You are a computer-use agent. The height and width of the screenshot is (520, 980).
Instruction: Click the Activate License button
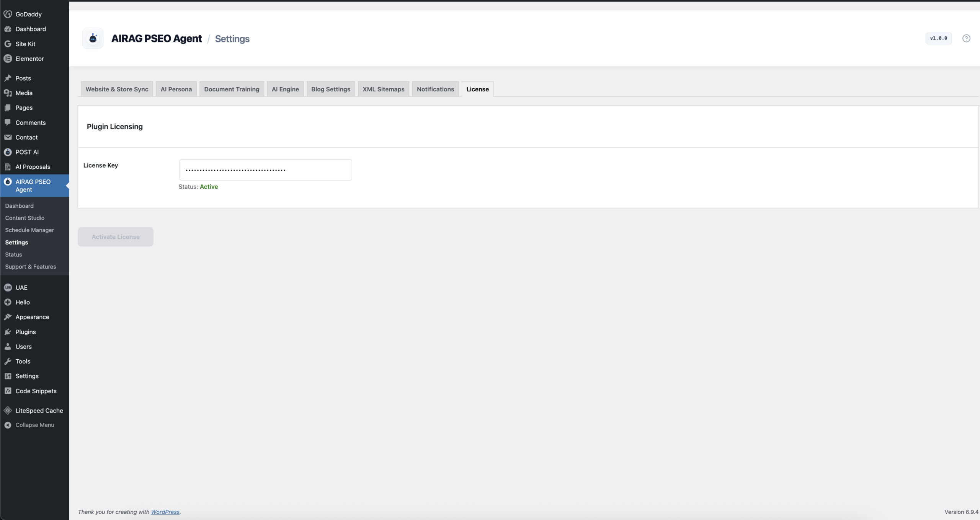pos(116,237)
